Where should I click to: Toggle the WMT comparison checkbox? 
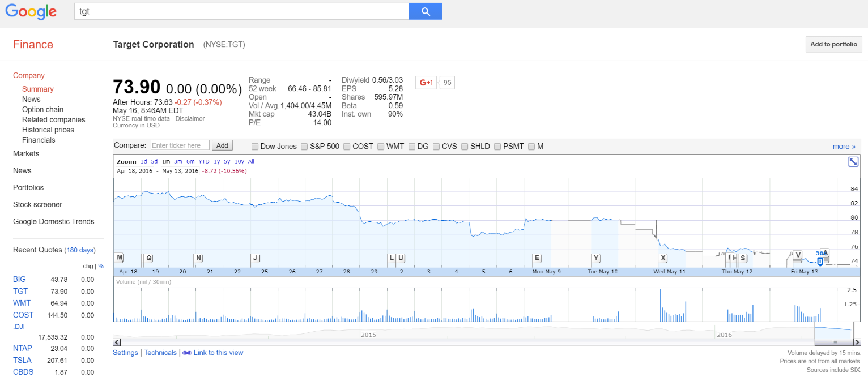pos(381,147)
